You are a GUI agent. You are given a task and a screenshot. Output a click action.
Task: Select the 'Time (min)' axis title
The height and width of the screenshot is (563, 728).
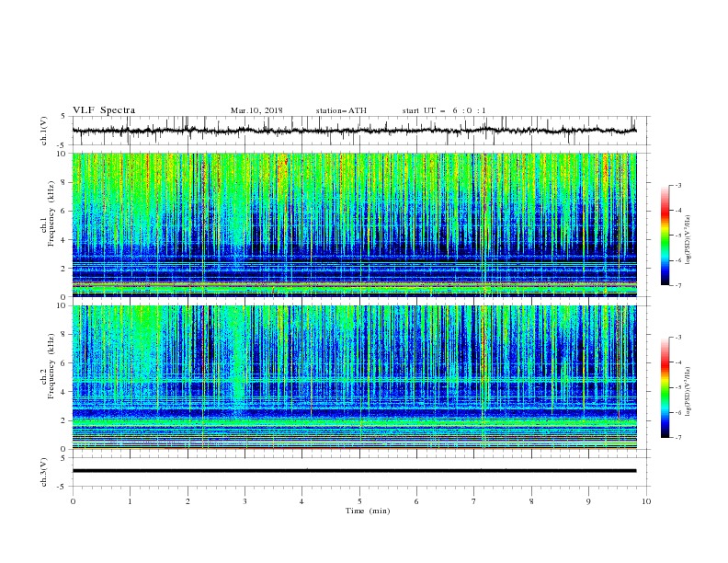[x=368, y=511]
